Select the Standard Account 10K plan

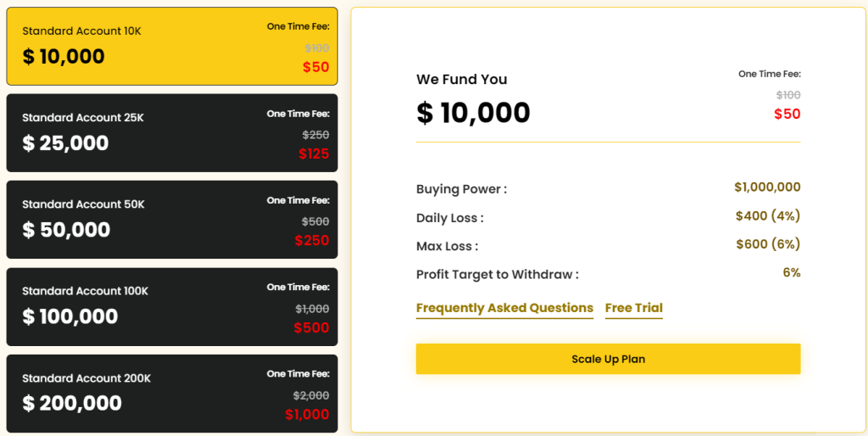[171, 47]
